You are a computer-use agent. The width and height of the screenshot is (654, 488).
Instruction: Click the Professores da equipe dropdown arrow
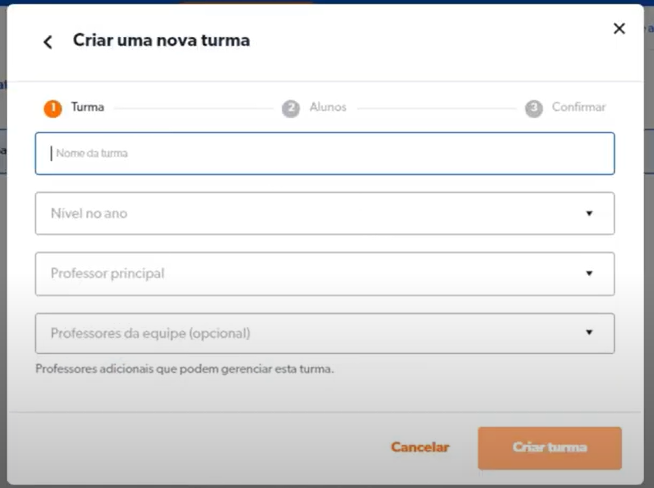[x=589, y=333]
